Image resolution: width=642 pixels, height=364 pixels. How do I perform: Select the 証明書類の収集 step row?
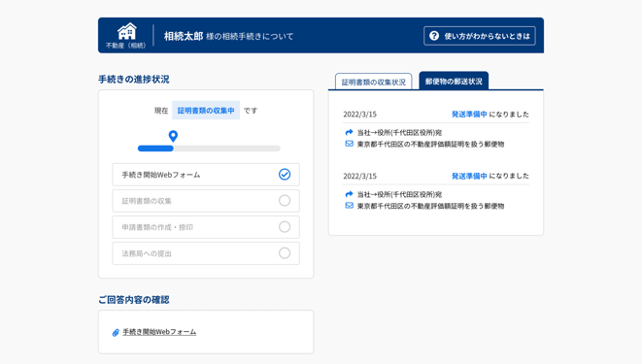pos(206,201)
